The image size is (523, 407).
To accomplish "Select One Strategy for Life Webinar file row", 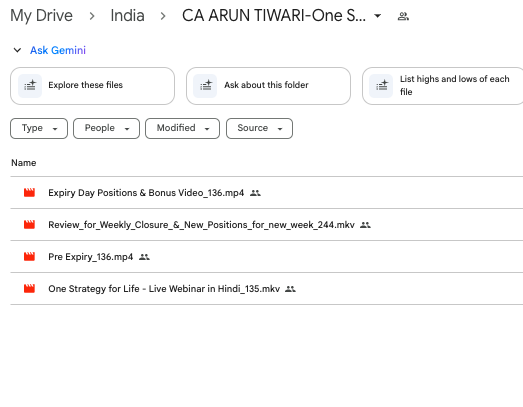I will click(267, 289).
